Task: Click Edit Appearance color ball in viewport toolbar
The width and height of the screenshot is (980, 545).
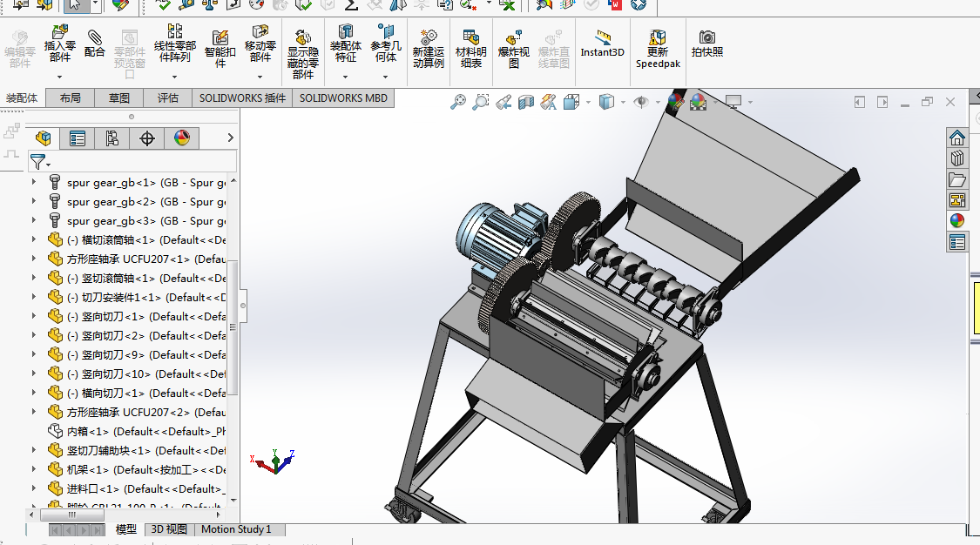Action: pos(675,102)
